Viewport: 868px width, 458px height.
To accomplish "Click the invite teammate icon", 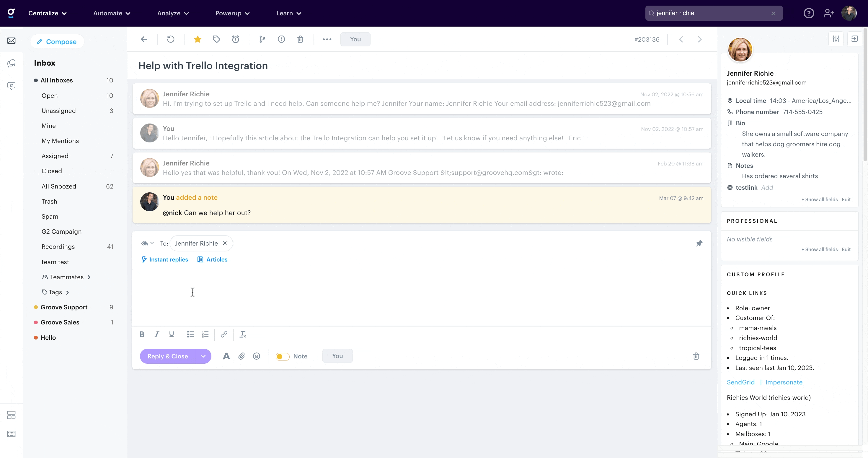I will [828, 13].
